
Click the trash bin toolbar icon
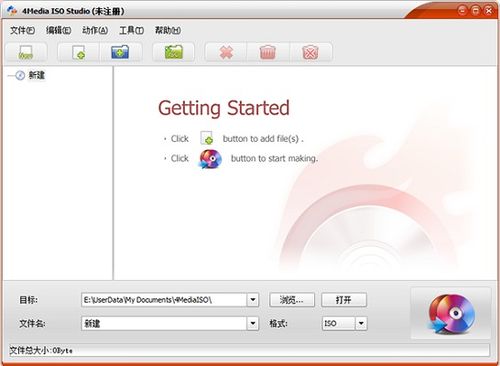268,52
